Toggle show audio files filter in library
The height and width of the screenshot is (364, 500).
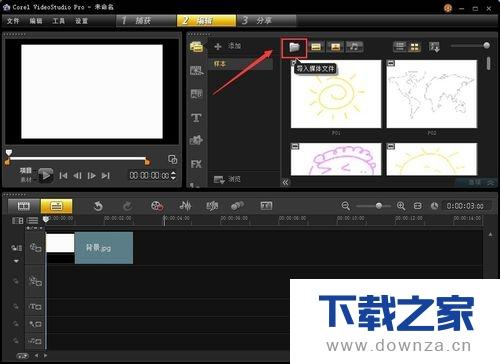point(355,47)
